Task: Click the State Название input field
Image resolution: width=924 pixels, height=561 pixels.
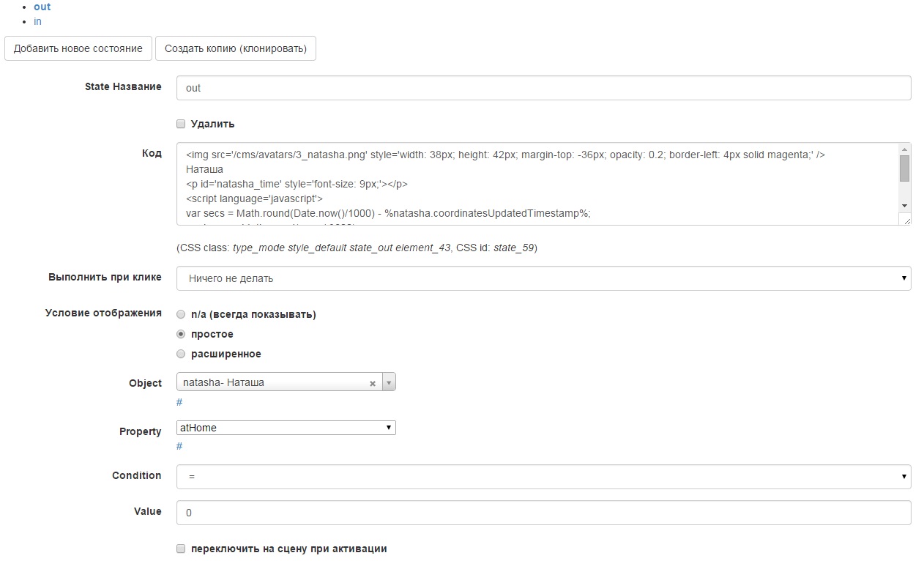Action: point(543,88)
